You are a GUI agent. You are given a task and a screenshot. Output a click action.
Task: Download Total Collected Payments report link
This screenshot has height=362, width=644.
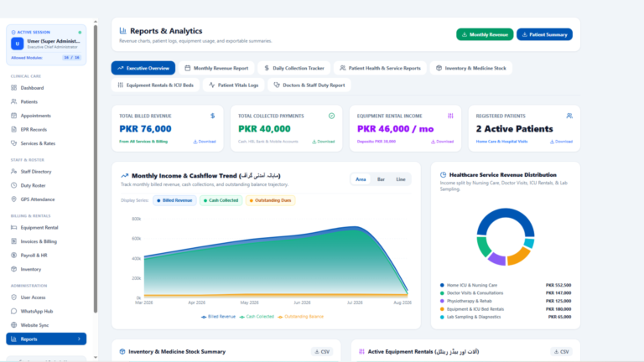coord(323,142)
